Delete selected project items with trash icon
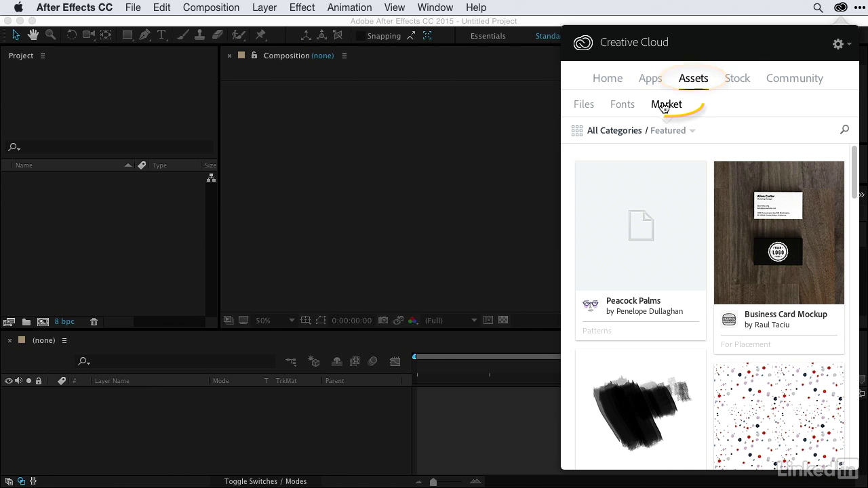The height and width of the screenshot is (488, 868). (x=94, y=322)
